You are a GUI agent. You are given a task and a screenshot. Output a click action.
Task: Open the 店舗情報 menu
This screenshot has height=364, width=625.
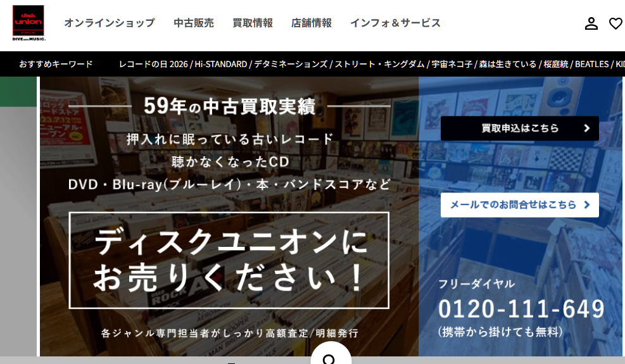[x=312, y=23]
